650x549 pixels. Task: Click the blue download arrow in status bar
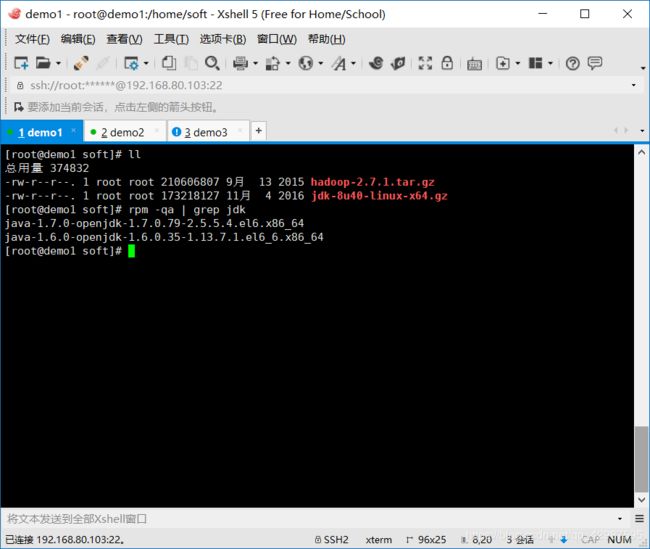coord(564,540)
